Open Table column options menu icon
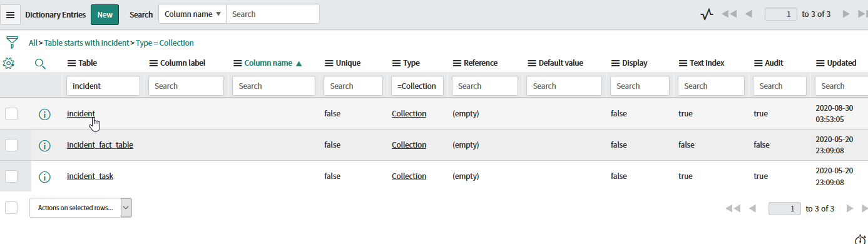This screenshot has height=244, width=868. pos(71,63)
